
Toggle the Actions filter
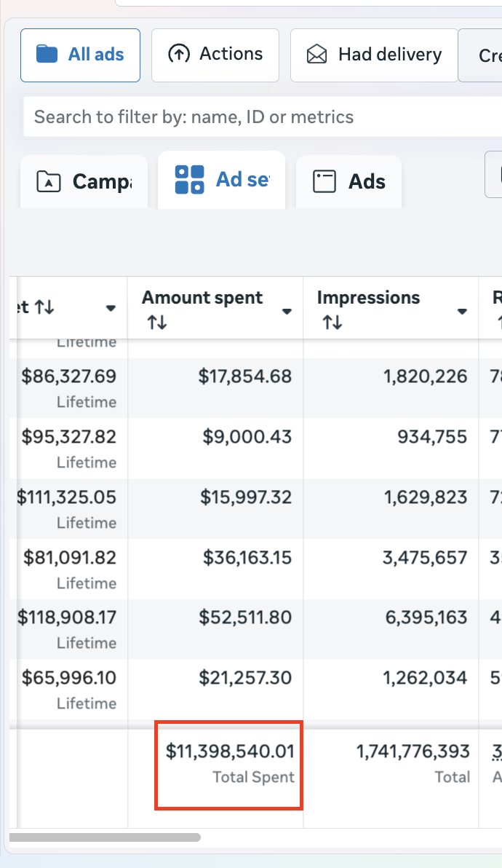(215, 54)
